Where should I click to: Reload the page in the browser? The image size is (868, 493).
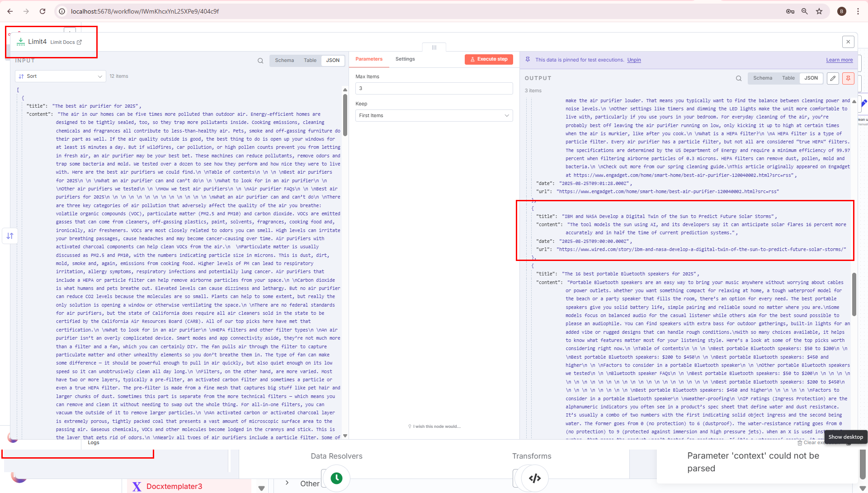(x=42, y=11)
